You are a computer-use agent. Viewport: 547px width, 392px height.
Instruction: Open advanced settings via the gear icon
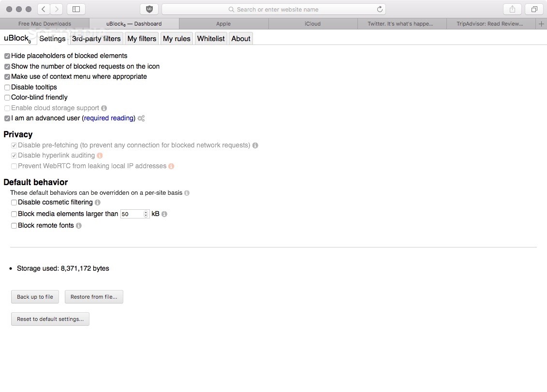141,118
